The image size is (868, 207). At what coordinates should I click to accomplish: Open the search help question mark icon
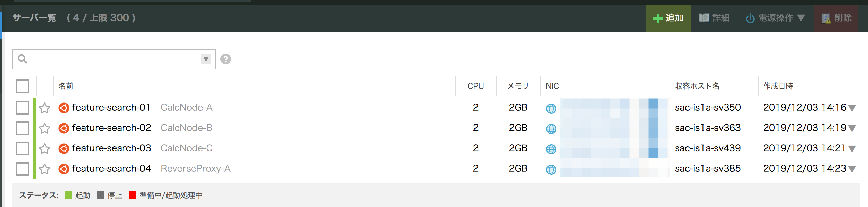tap(226, 59)
